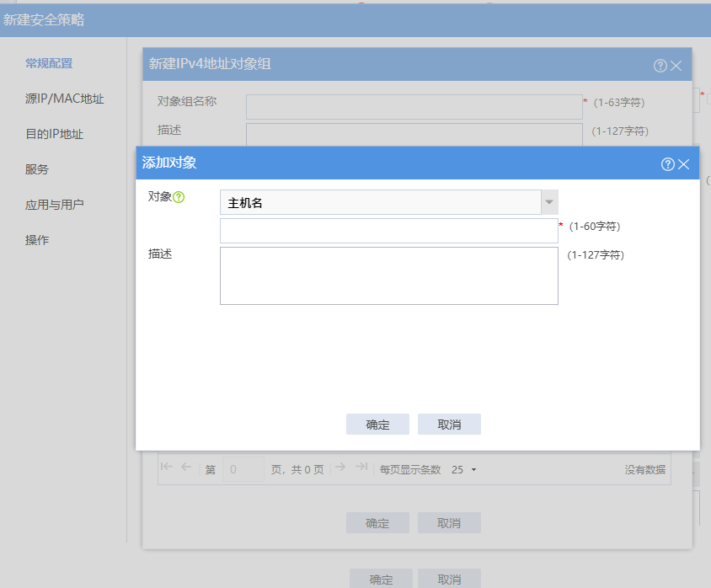
Task: Switch to the 源IP/MAC地址 section
Action: [x=65, y=99]
